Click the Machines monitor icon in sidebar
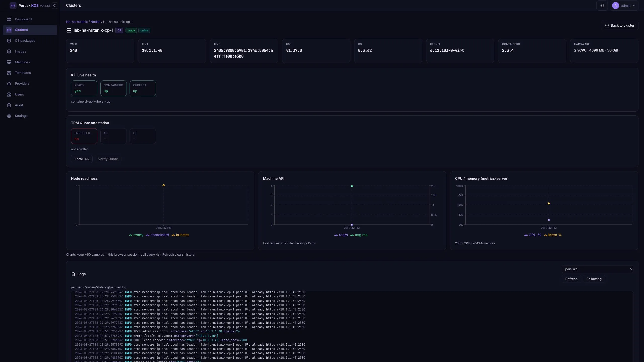This screenshot has height=362, width=644. 9,62
